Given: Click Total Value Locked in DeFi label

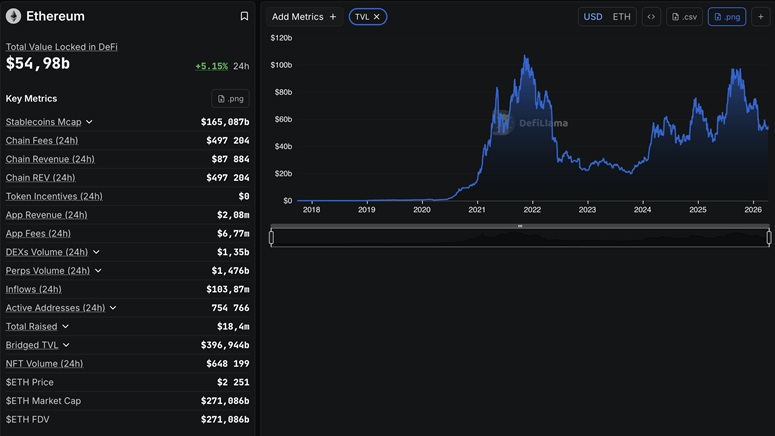Looking at the screenshot, I should 61,47.
